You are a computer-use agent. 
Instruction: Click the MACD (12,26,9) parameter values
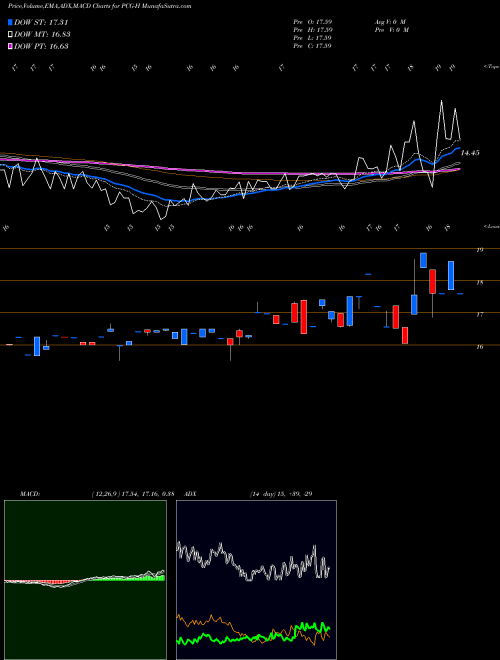[x=133, y=494]
